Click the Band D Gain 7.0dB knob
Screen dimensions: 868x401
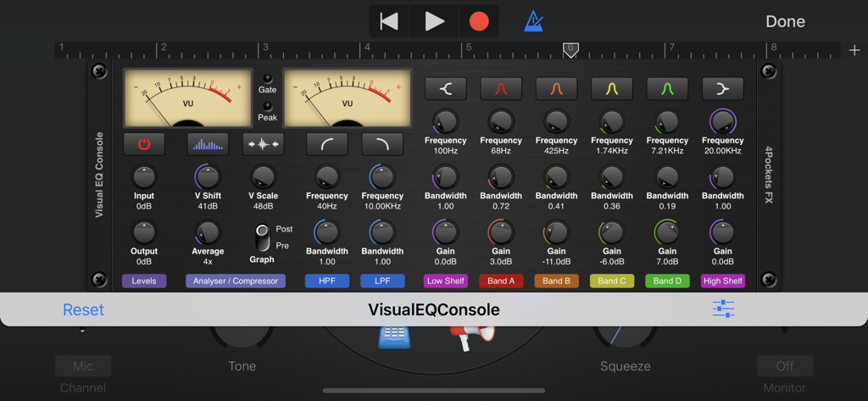tap(667, 232)
